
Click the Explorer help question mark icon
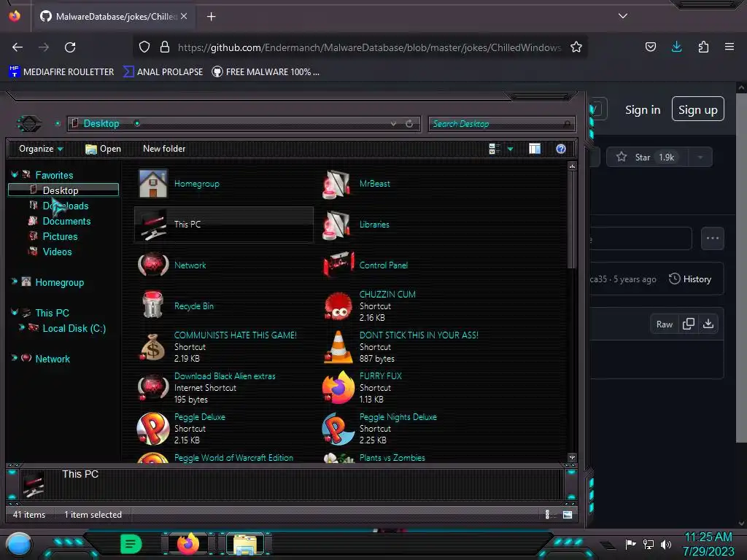[561, 149]
